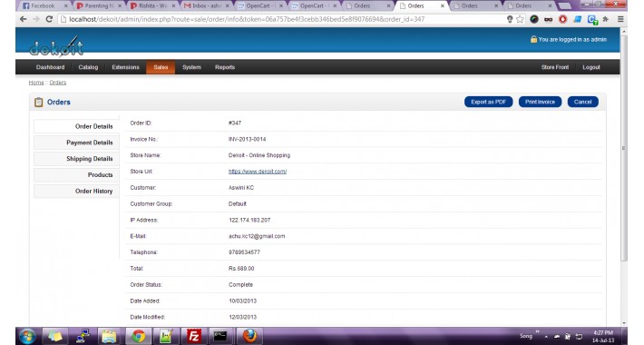Open the Dashboard menu
Image resolution: width=644 pixels, height=345 pixels.
51,67
